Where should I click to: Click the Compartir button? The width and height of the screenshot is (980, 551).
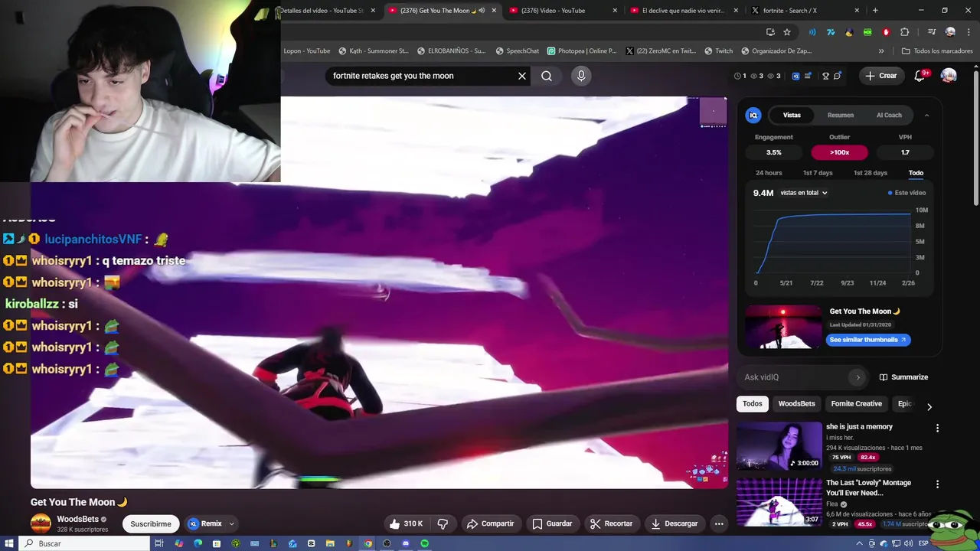coord(490,523)
